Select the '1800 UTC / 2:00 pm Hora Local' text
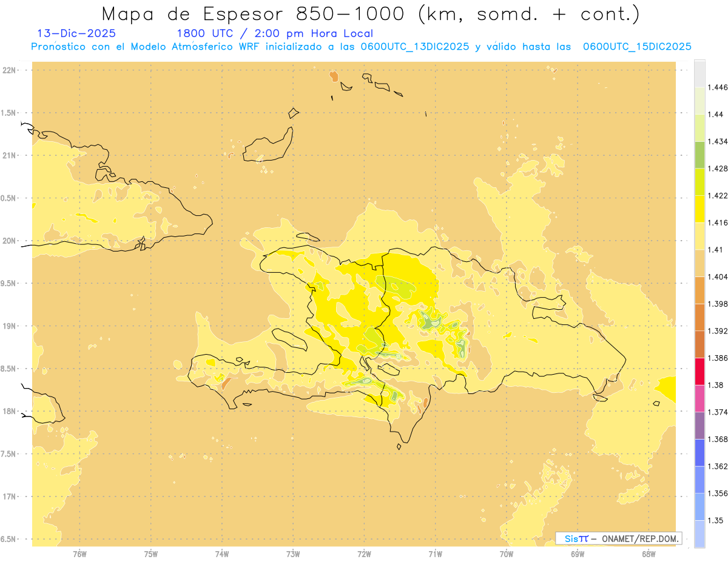The height and width of the screenshot is (562, 728). pyautogui.click(x=274, y=33)
